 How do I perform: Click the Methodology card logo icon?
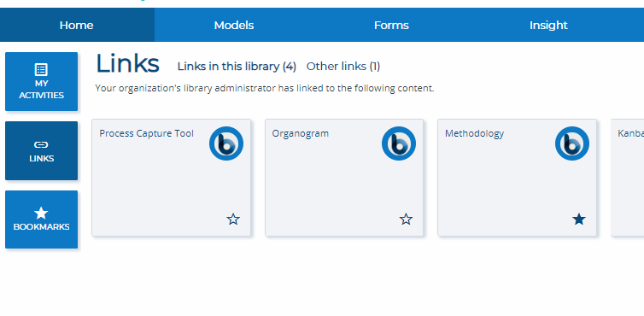coord(571,143)
